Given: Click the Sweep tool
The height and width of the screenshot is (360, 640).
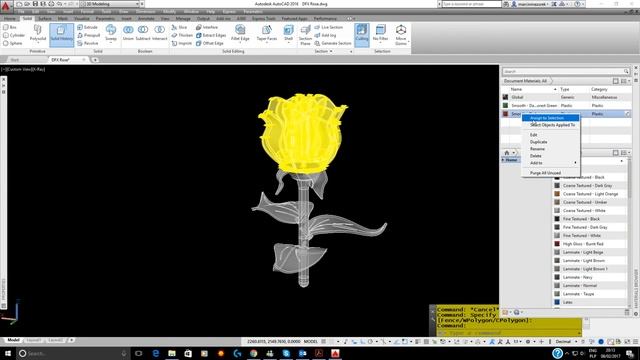Looking at the screenshot, I should pos(111,33).
